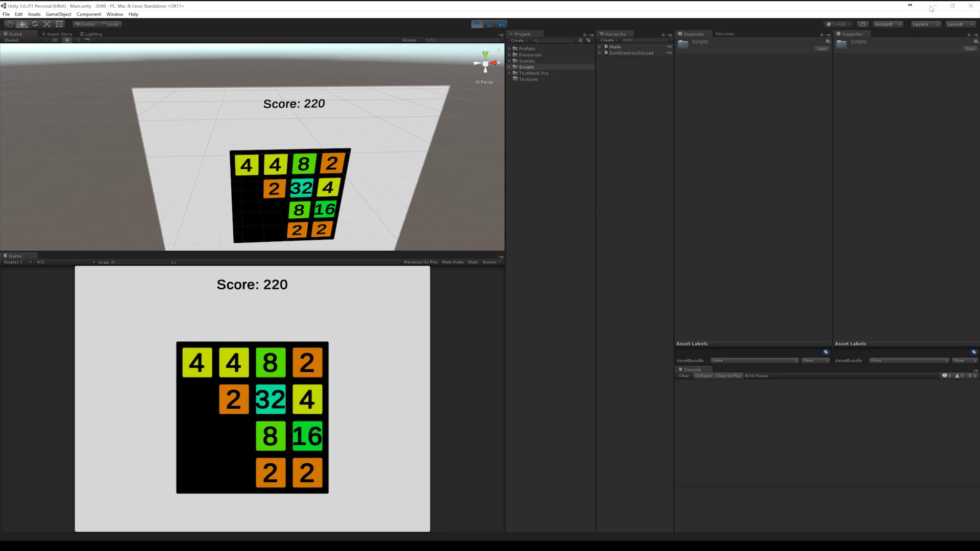Toggle scene lighting in Scene view
980x551 pixels.
(x=67, y=40)
